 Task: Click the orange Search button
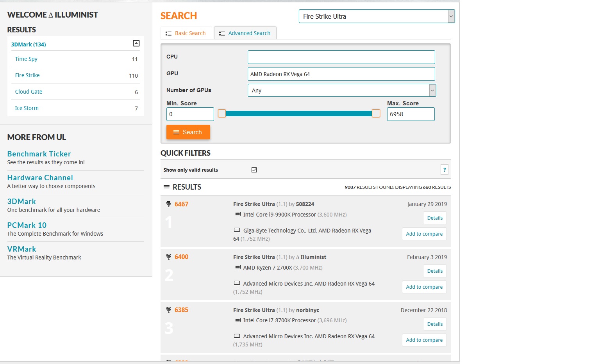[188, 132]
